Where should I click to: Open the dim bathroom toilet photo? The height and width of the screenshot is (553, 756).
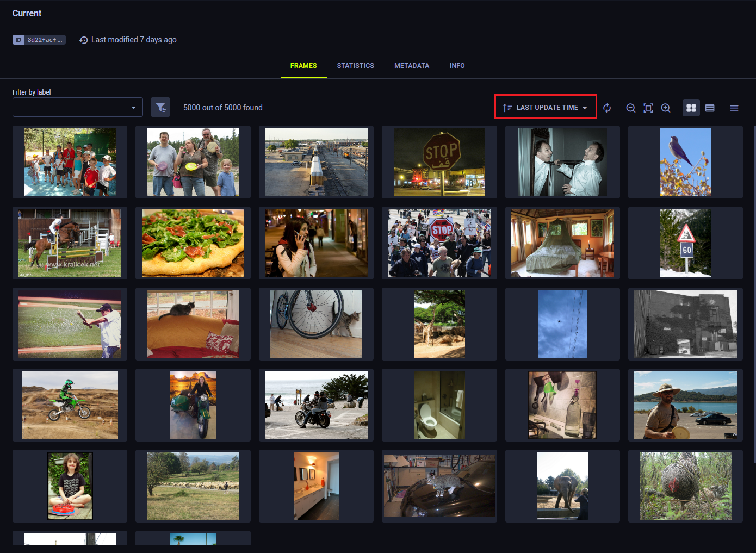[x=439, y=405]
